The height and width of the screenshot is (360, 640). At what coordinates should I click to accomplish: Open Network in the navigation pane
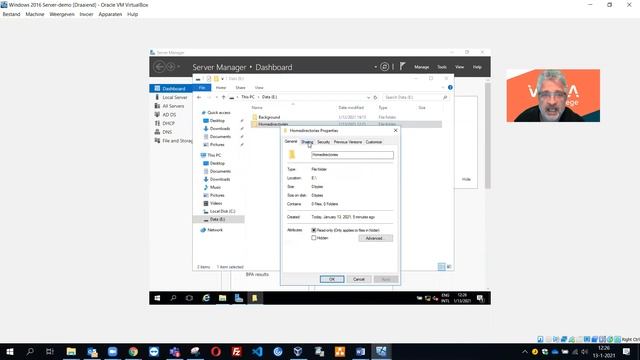(x=215, y=230)
